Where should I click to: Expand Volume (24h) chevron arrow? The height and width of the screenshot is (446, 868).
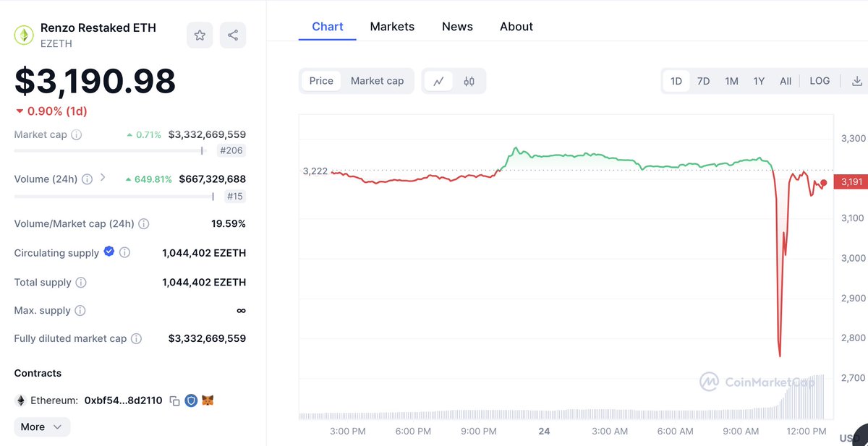coord(103,177)
